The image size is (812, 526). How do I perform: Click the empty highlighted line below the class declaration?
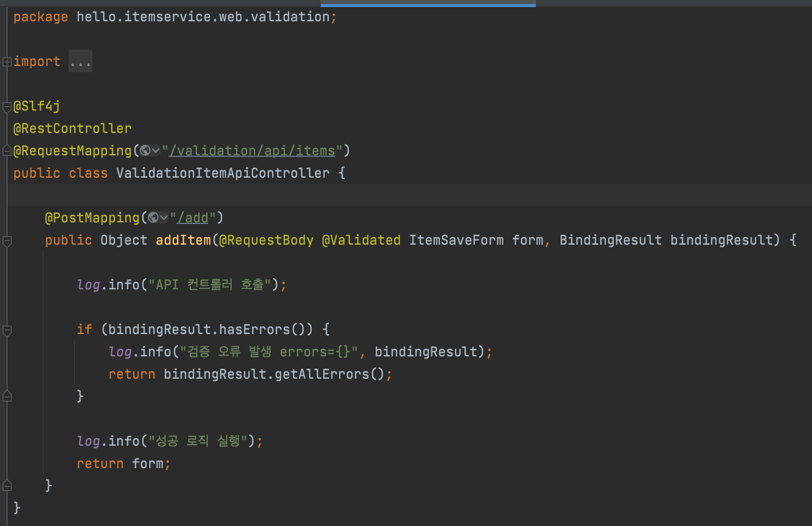point(410,195)
